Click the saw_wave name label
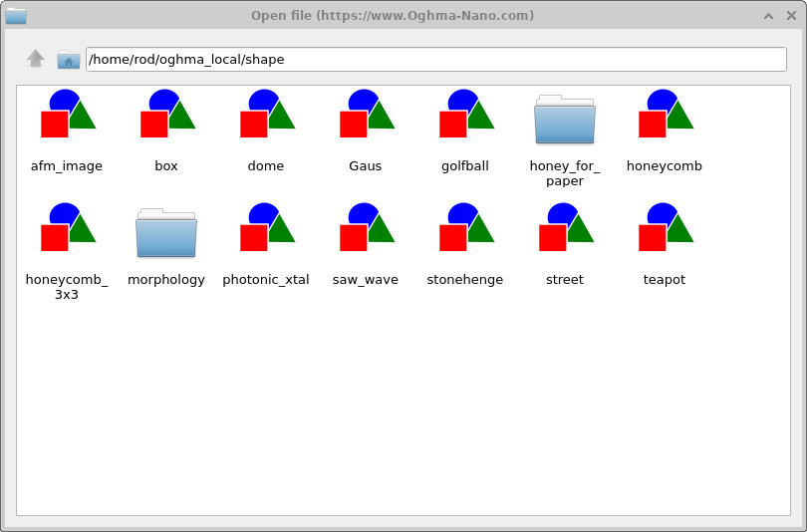The width and height of the screenshot is (807, 532). tap(366, 280)
